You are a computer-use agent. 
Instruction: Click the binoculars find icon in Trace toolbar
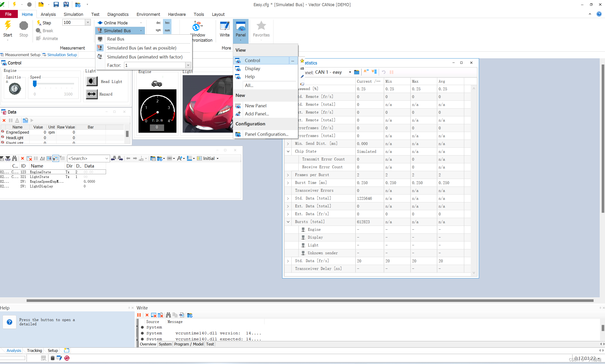coord(14,159)
